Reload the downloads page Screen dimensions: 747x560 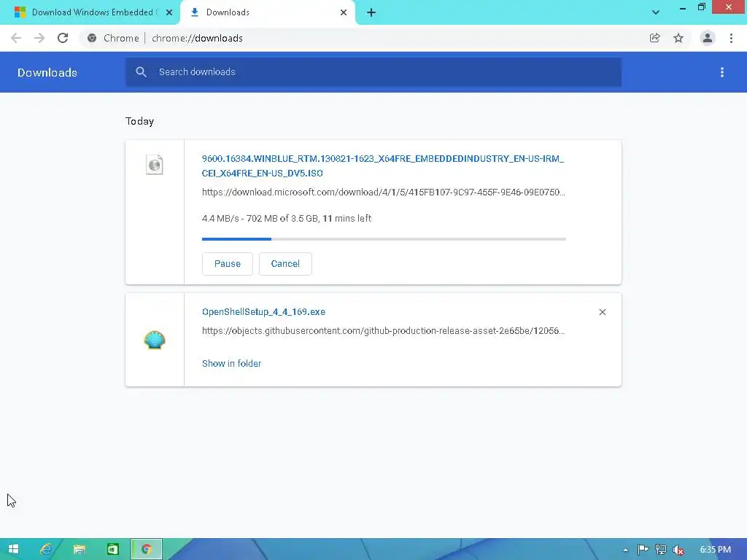click(63, 38)
